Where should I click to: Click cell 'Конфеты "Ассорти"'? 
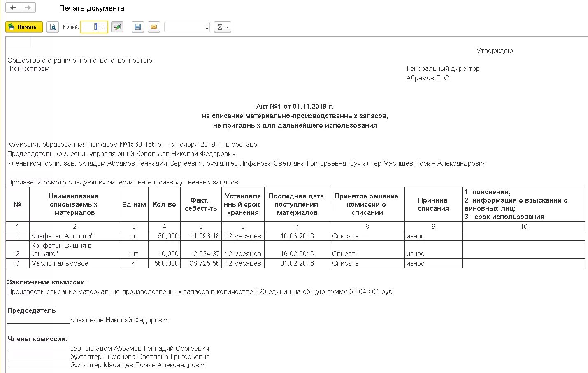[74, 236]
